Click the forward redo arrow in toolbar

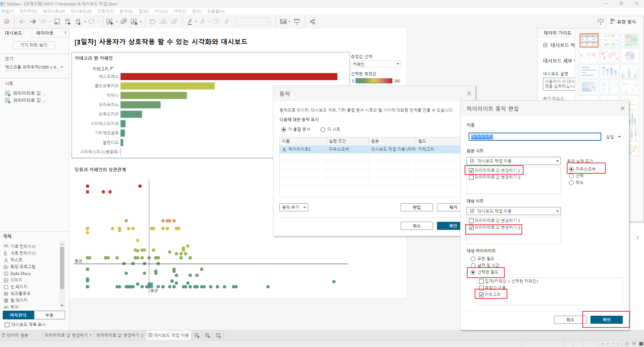click(x=33, y=22)
